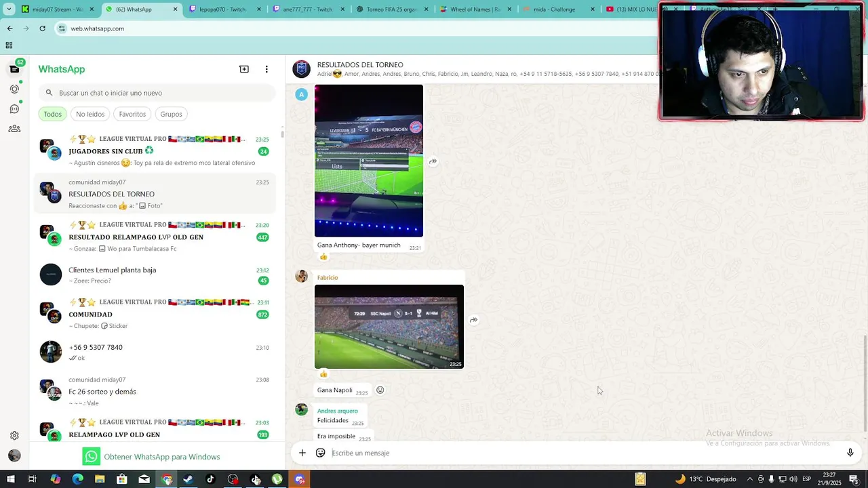
Task: Open emoji and sticker picker
Action: [x=320, y=453]
